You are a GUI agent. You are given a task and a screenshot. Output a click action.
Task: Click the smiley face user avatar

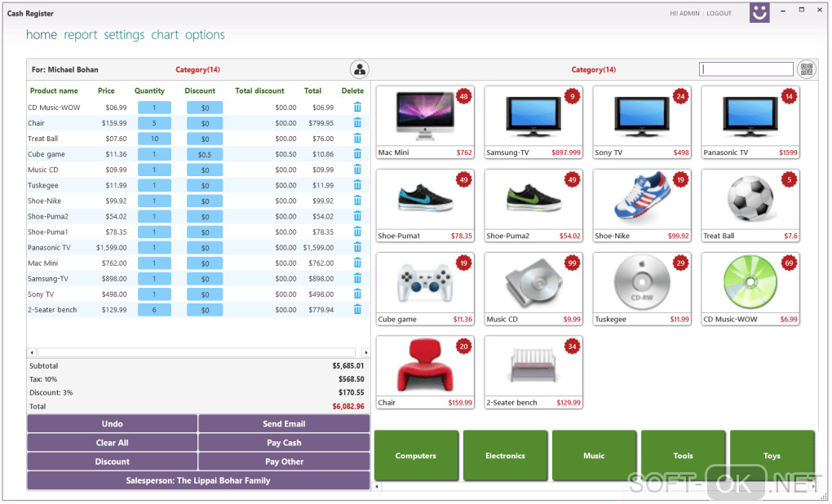pyautogui.click(x=759, y=12)
